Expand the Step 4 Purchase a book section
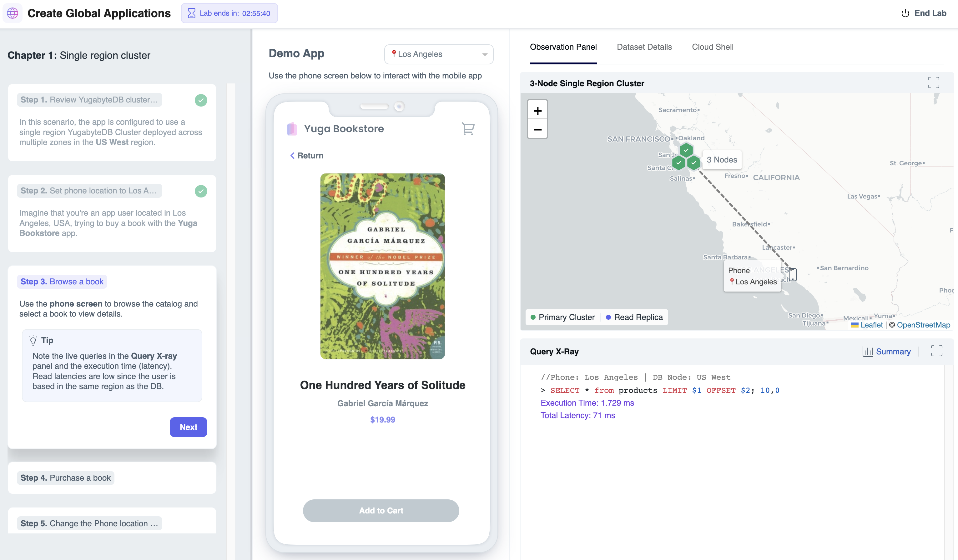958x560 pixels. point(112,477)
